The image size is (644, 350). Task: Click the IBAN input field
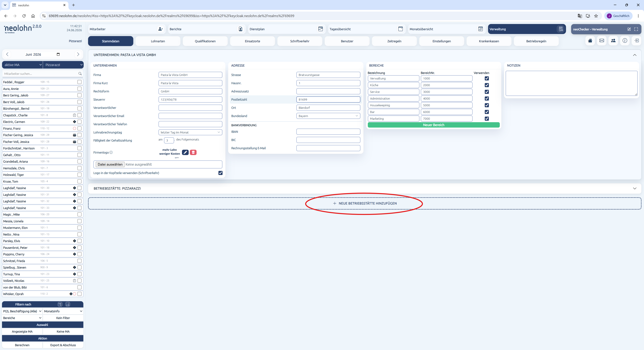[x=328, y=132]
